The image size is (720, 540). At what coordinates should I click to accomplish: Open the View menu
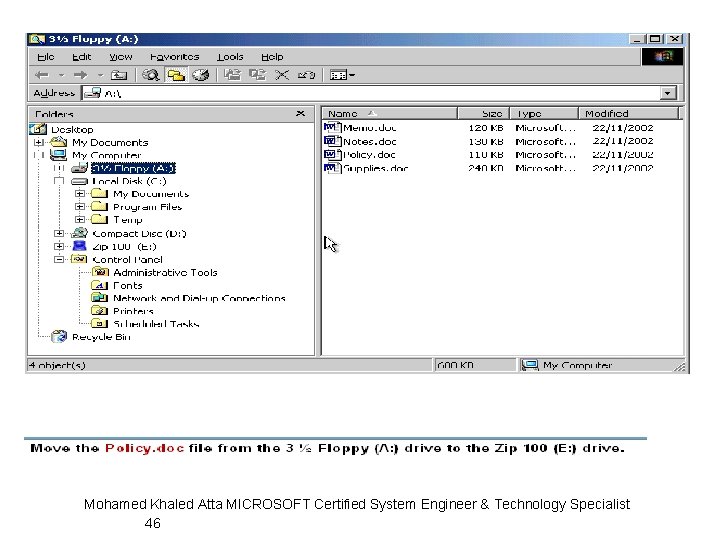coord(121,57)
